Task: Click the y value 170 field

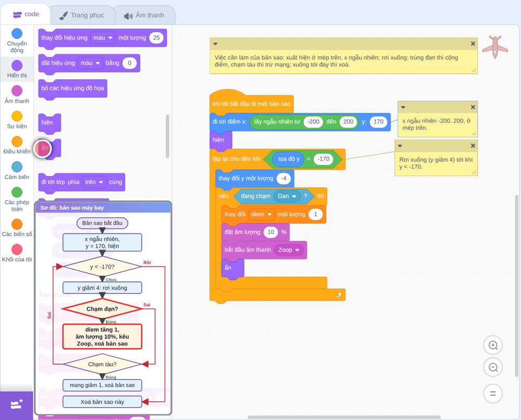Action: point(378,121)
